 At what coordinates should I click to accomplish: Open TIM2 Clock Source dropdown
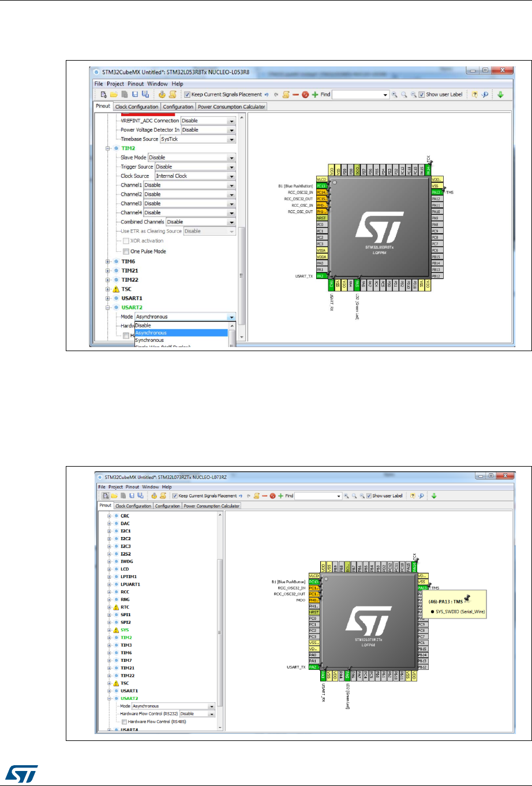click(195, 176)
